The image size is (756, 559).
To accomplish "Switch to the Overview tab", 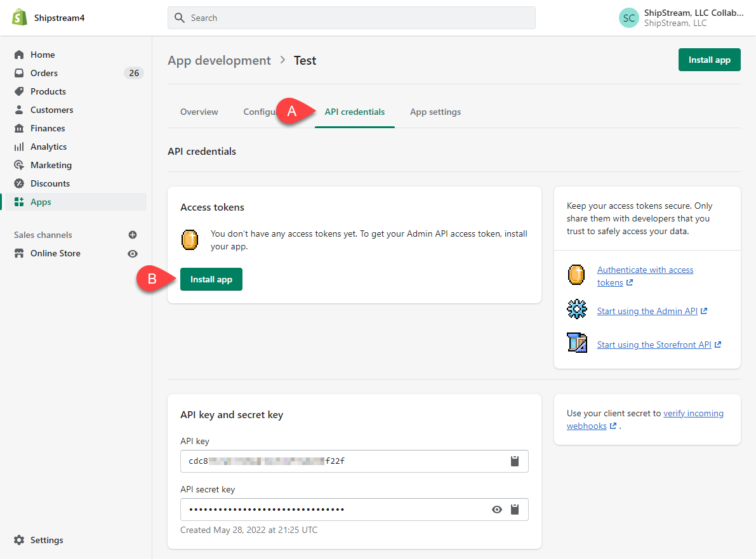I will coord(199,112).
